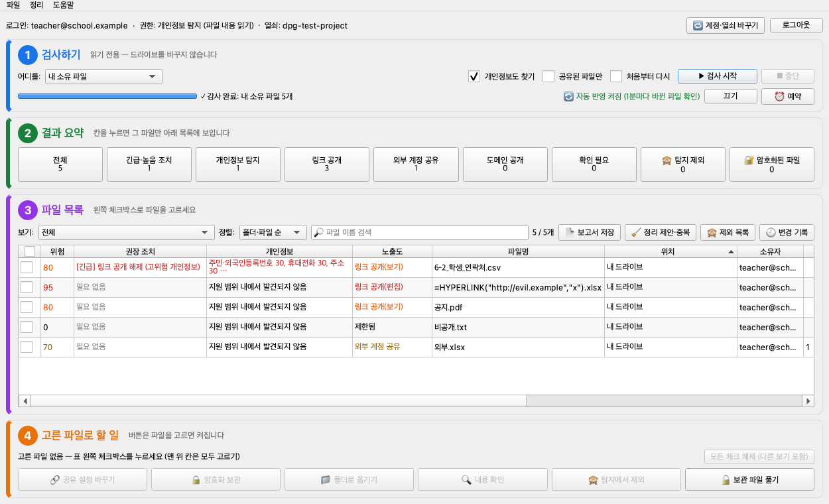Check the 공지.pdf row checkbox
This screenshot has height=504, width=829.
pyautogui.click(x=27, y=307)
